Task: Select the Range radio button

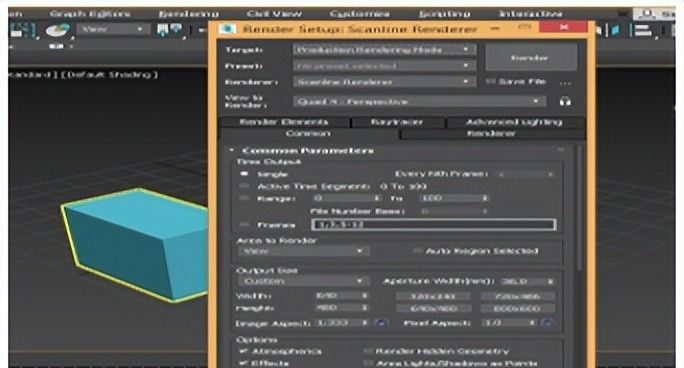Action: pos(245,198)
